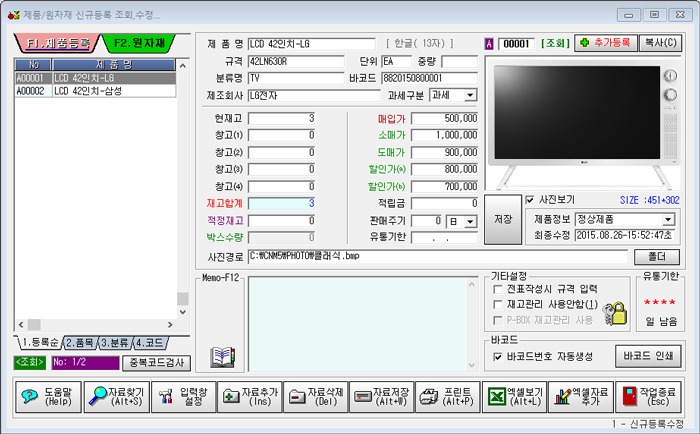700x434 pixels.
Task: Click product list scroll up arrow
Action: coord(183,66)
